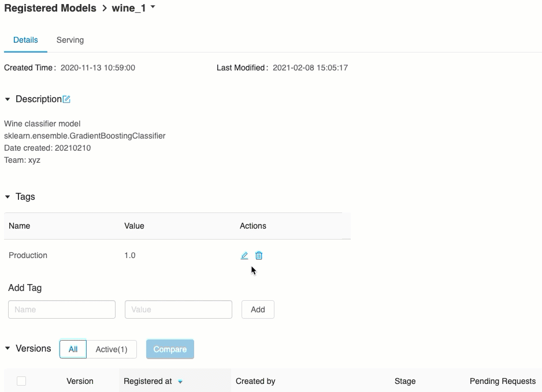542x392 pixels.
Task: Edit the Production tag via pencil icon
Action: [x=244, y=255]
